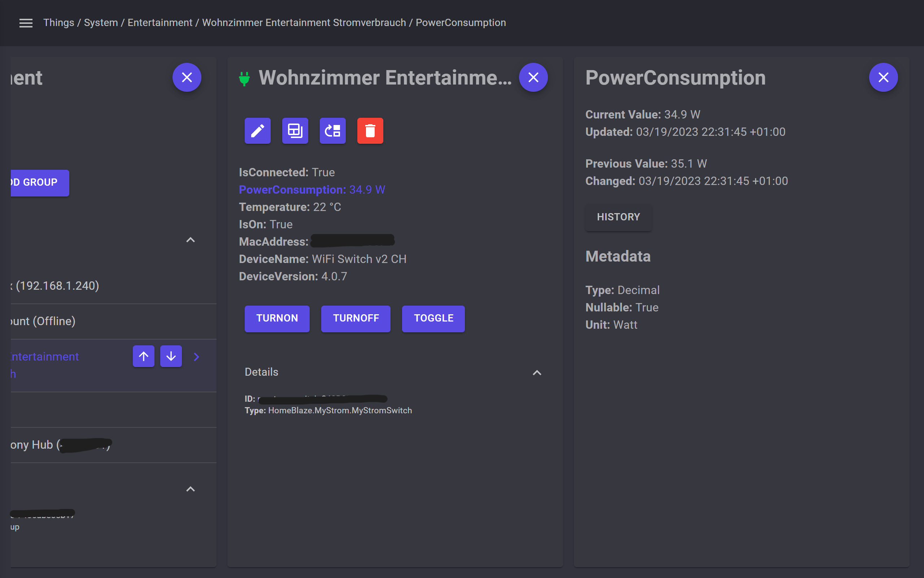Viewport: 924px width, 578px height.
Task: Close the Entertainment group panel
Action: pos(187,77)
